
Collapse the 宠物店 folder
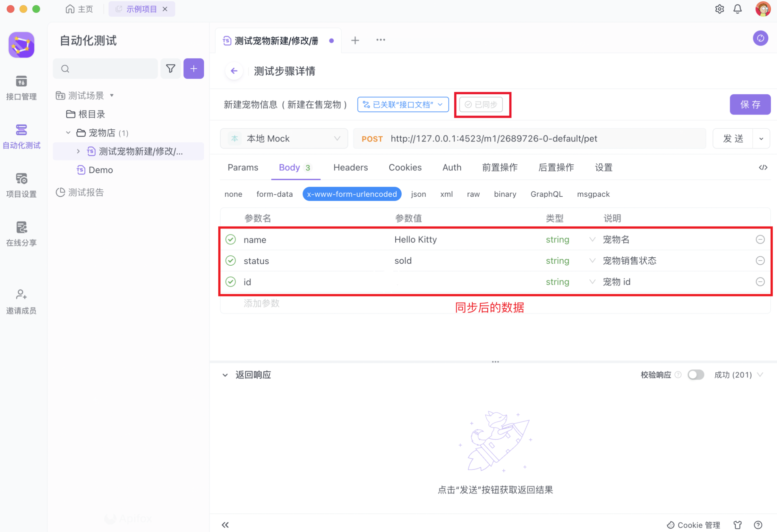click(68, 133)
